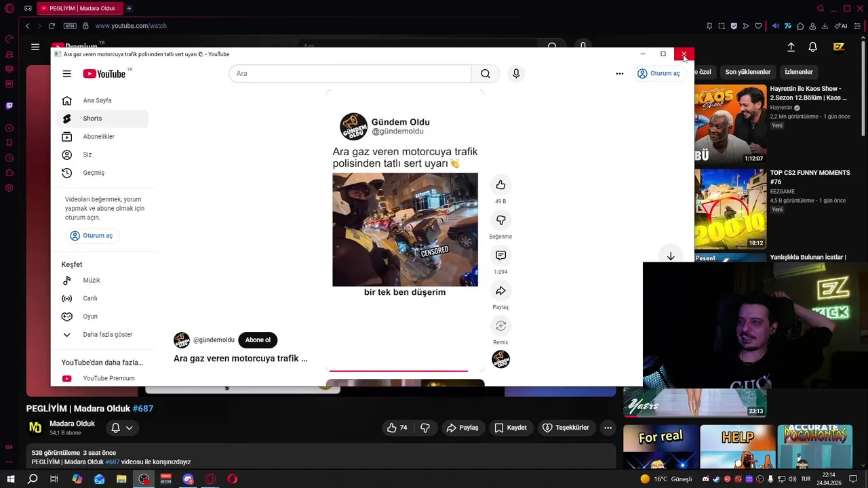The width and height of the screenshot is (868, 488).
Task: Open Hayrettin ile Kaos Show thumbnail
Action: tap(730, 123)
